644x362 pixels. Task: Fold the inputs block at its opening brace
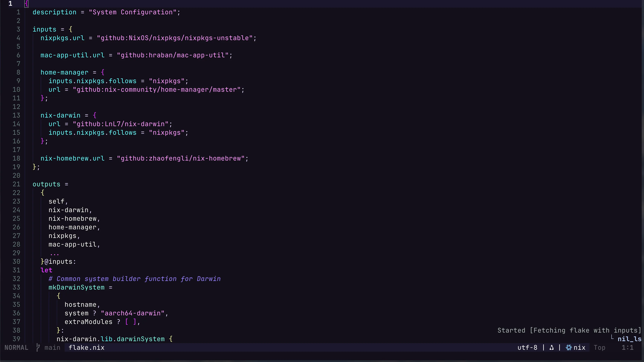pyautogui.click(x=71, y=29)
